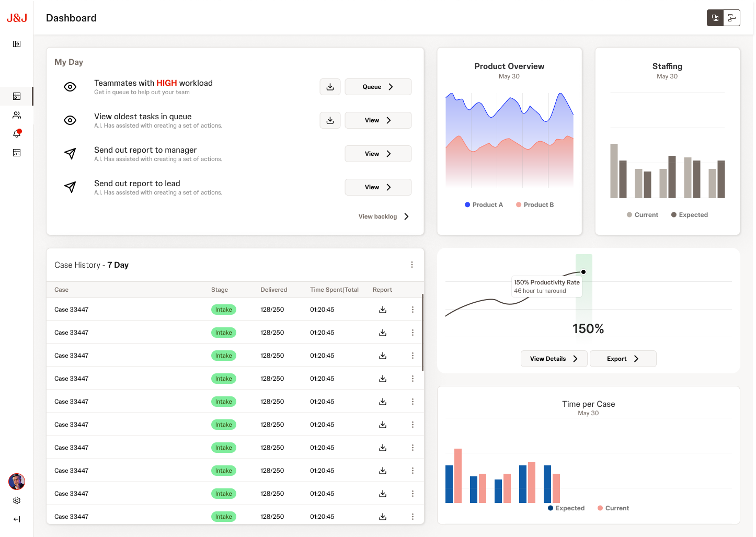
Task: Click Export on the productivity card
Action: tap(623, 359)
